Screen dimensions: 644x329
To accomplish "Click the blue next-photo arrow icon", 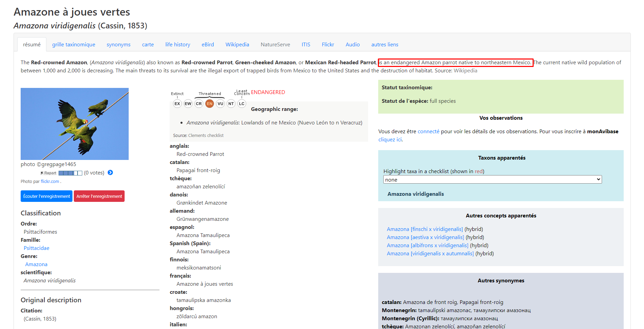I will click(110, 173).
